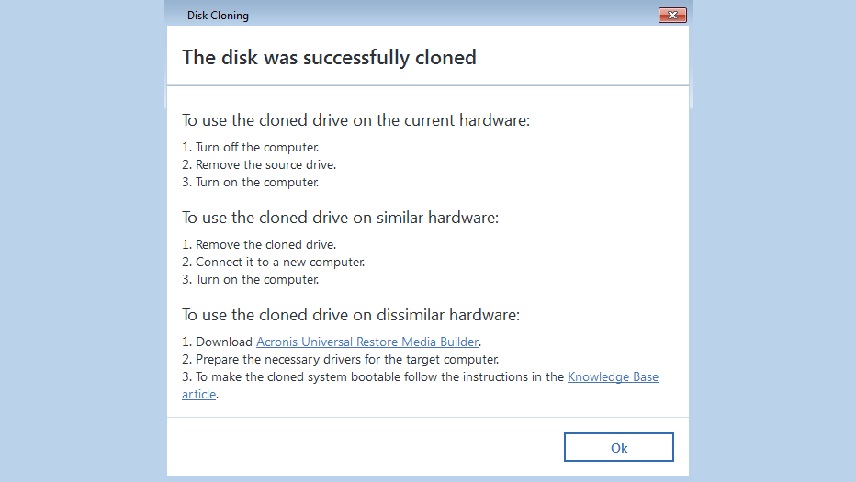
Task: Click the 'Turn off the computer' step
Action: [251, 147]
